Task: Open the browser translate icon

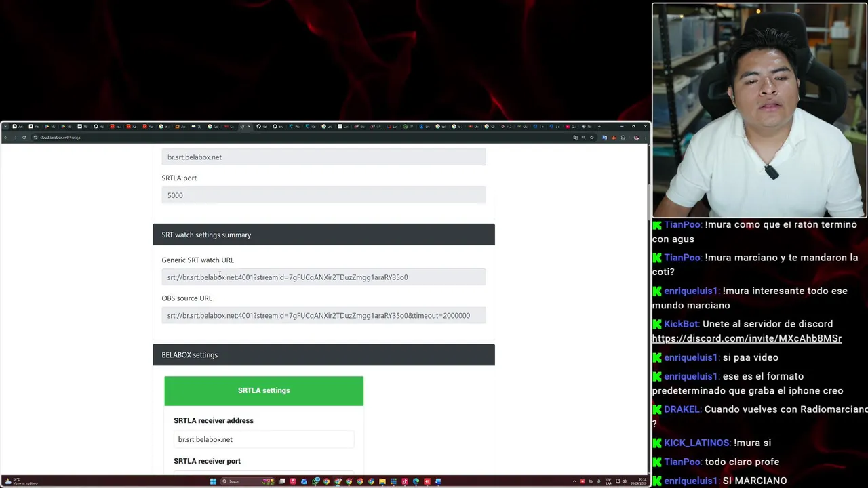Action: pos(575,138)
